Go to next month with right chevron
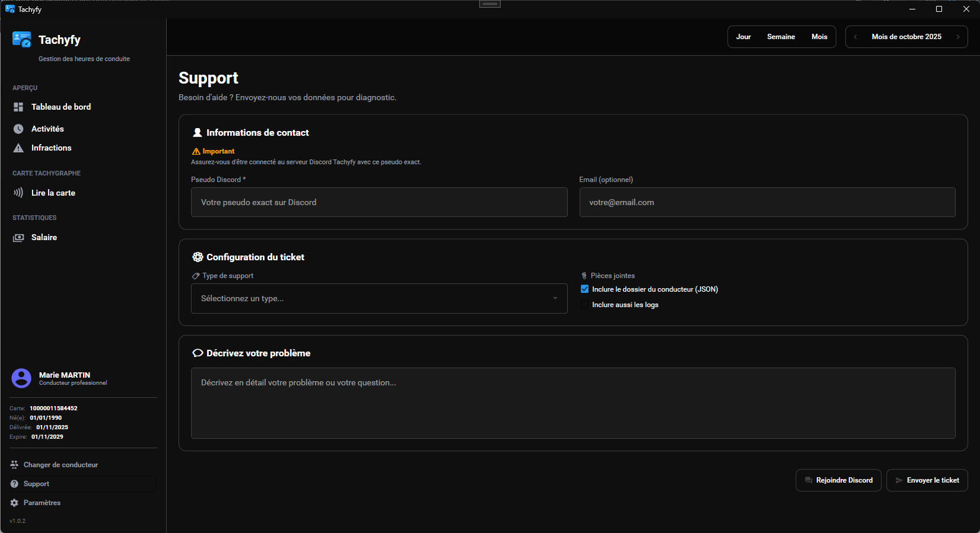Screen dimensions: 980x533 point(957,37)
